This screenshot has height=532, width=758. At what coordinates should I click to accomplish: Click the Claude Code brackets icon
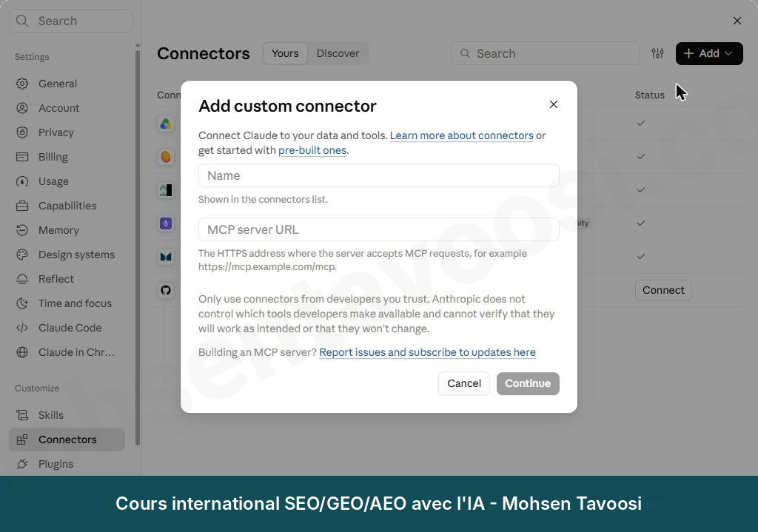[22, 328]
